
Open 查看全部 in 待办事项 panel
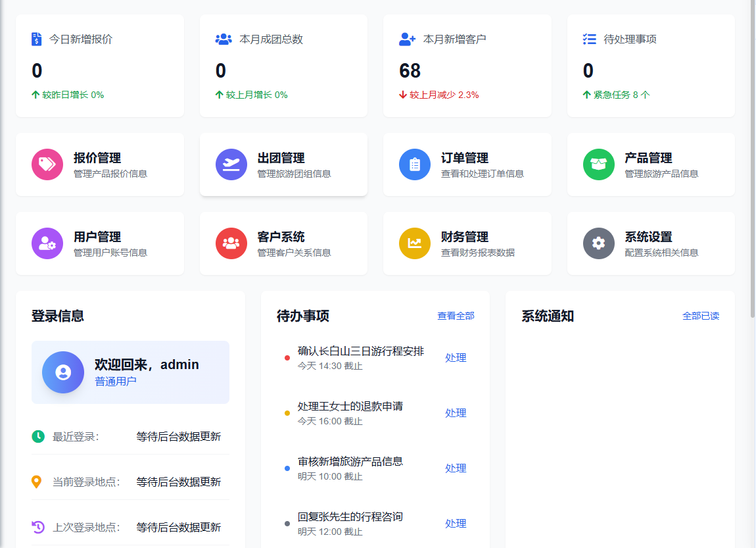pyautogui.click(x=456, y=316)
